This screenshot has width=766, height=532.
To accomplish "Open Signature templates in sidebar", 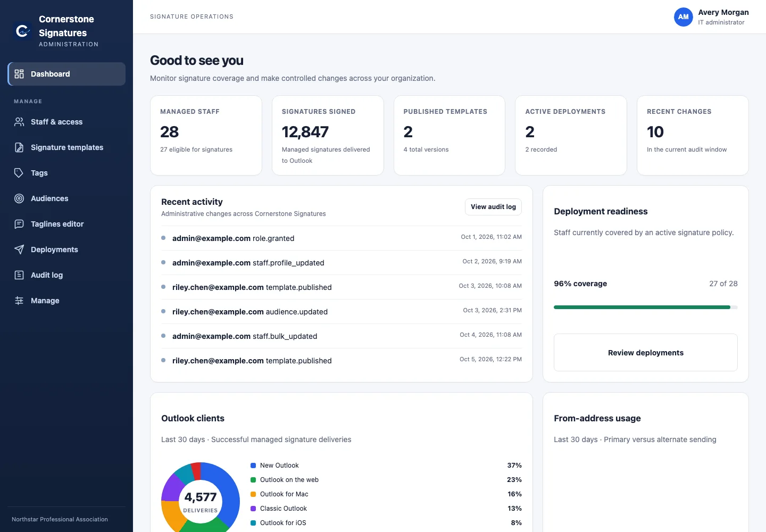I will coord(66,147).
